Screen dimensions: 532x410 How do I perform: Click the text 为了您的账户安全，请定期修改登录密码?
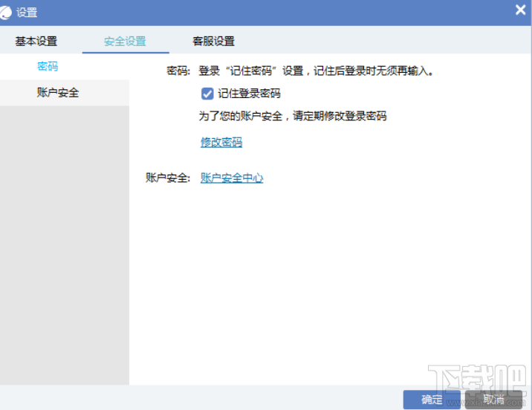point(293,116)
